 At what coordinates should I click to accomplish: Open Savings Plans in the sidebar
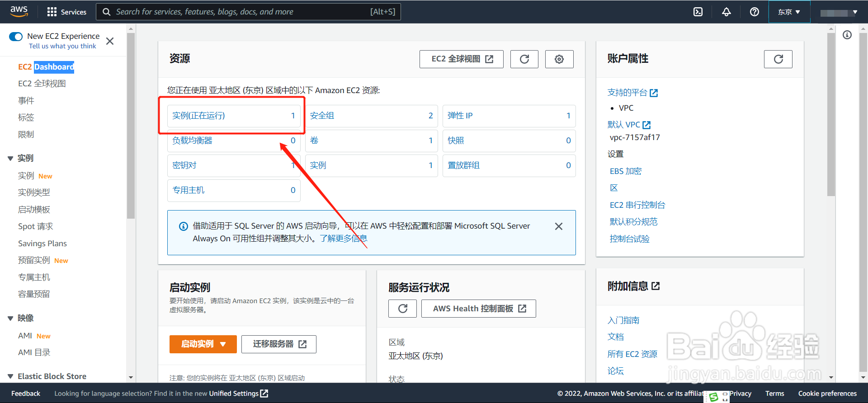click(42, 244)
